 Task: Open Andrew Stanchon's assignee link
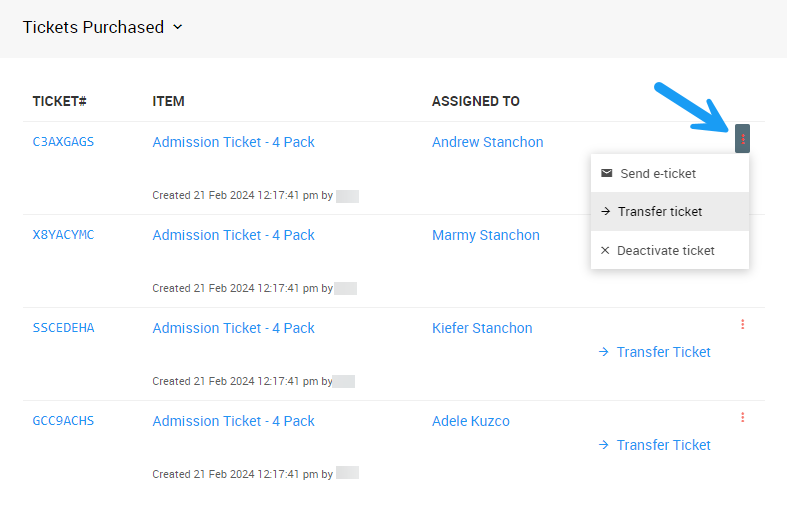point(487,142)
